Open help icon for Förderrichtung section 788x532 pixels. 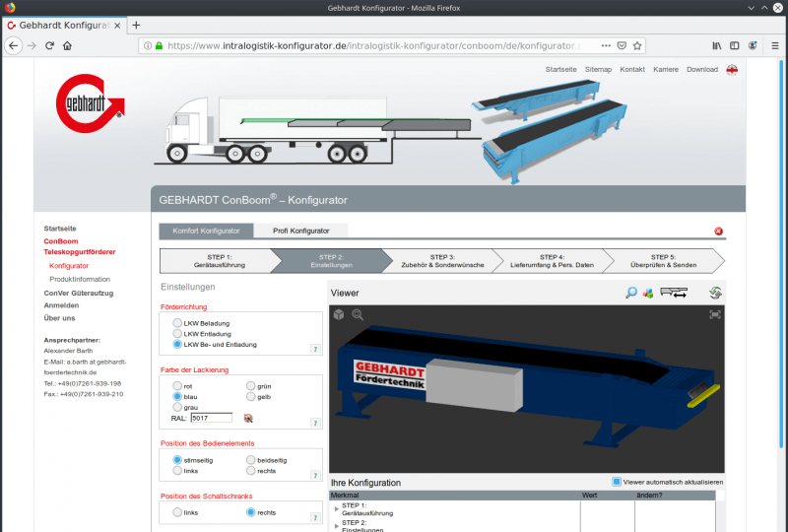click(315, 349)
